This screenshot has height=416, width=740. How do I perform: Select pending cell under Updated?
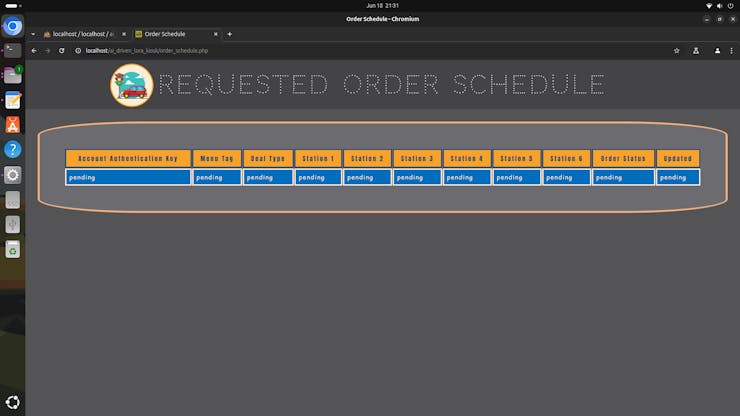(678, 177)
